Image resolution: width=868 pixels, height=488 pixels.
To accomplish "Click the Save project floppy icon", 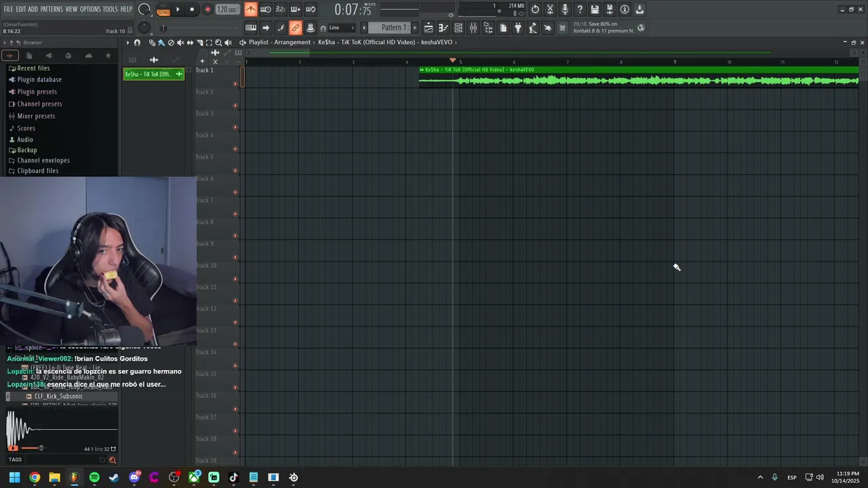I will (x=595, y=9).
